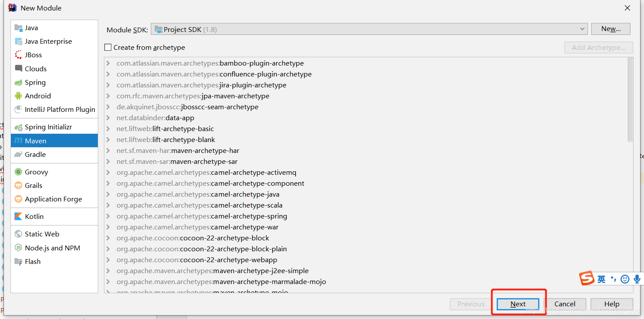
Task: Activate the Sogou microphone voice input icon
Action: [x=637, y=279]
